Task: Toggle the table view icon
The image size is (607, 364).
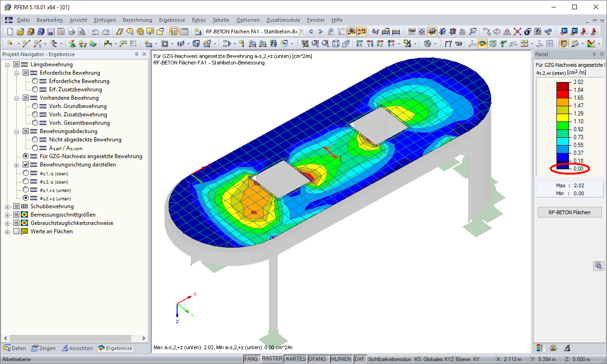Action: (185, 32)
